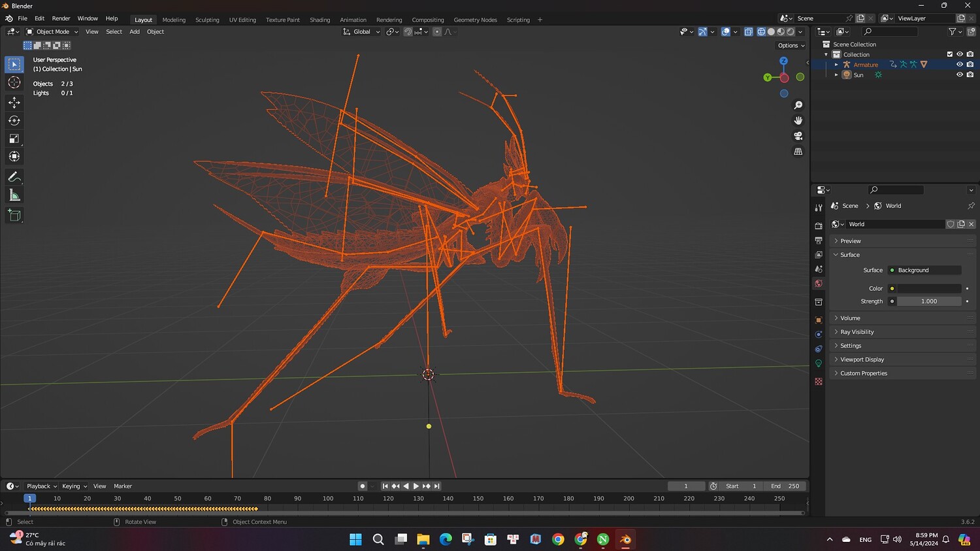This screenshot has width=980, height=551.
Task: Select the Cursor tool in the left toolbar
Action: pyautogui.click(x=14, y=82)
